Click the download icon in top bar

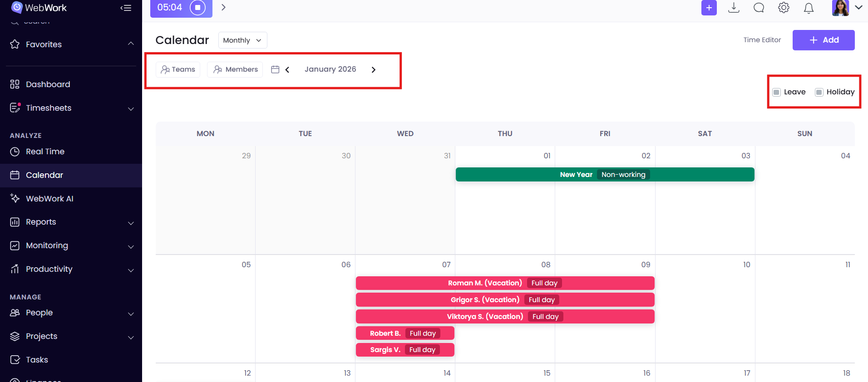pos(734,8)
